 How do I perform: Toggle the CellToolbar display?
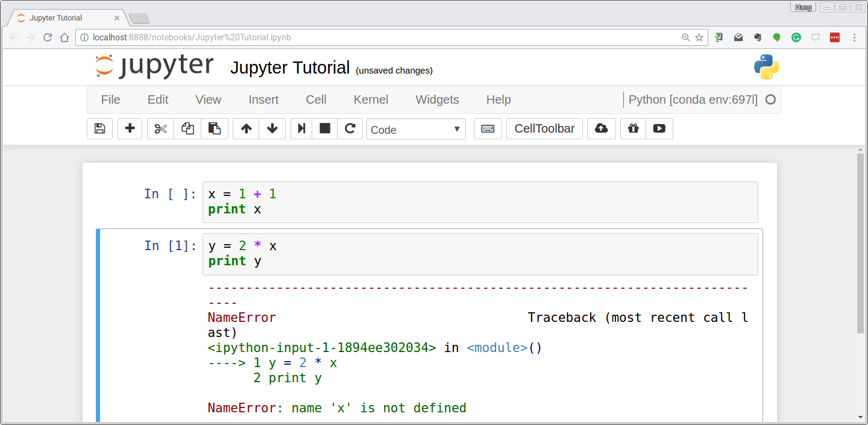[544, 128]
